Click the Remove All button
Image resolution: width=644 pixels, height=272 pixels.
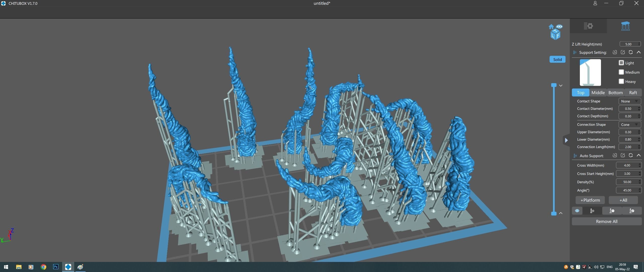click(607, 221)
